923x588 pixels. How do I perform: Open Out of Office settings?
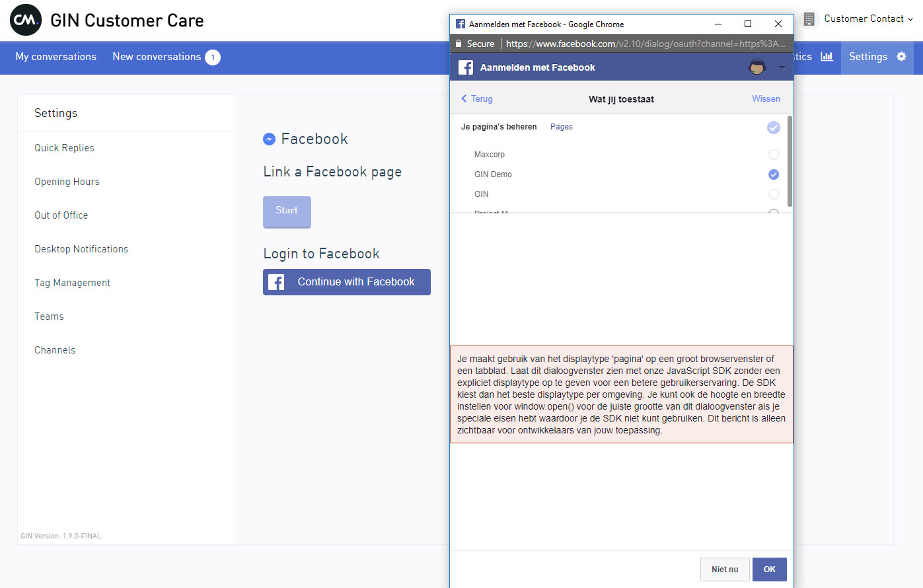(61, 215)
